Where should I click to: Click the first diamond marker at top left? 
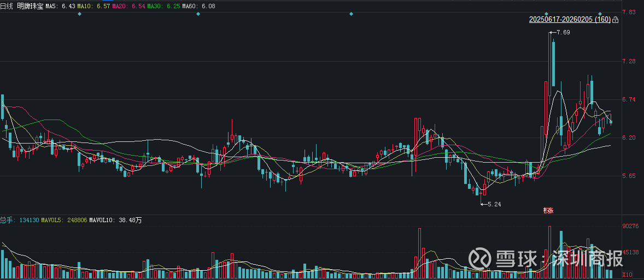tap(80, 14)
